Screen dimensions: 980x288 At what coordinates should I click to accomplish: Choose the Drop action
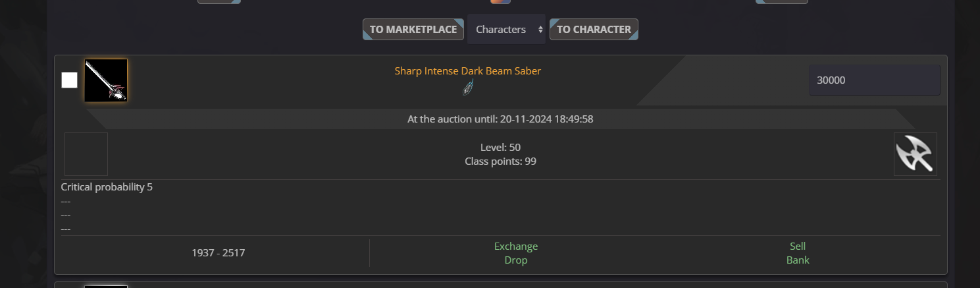[x=516, y=260]
